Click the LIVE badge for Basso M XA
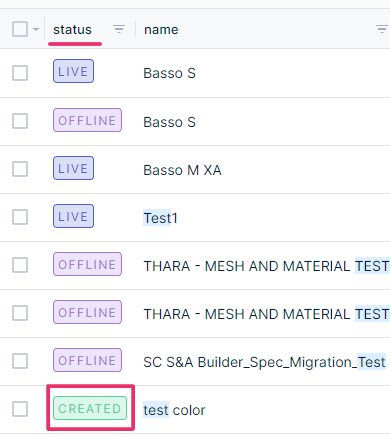Viewport: 390px width, 437px height. 73,168
